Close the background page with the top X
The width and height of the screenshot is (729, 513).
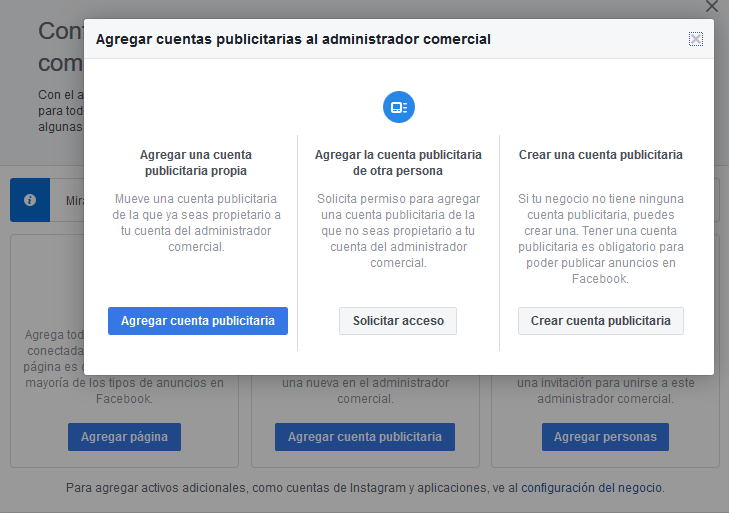[712, 6]
